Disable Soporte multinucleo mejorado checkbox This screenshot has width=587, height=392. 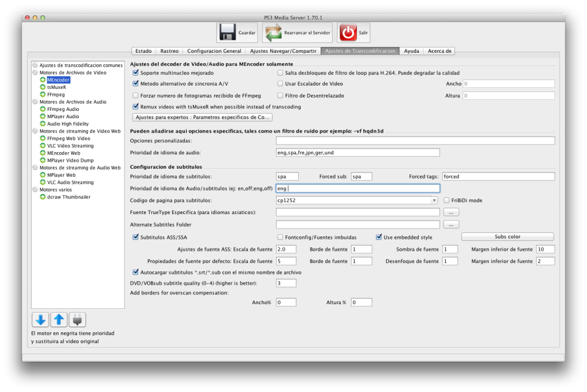point(135,73)
